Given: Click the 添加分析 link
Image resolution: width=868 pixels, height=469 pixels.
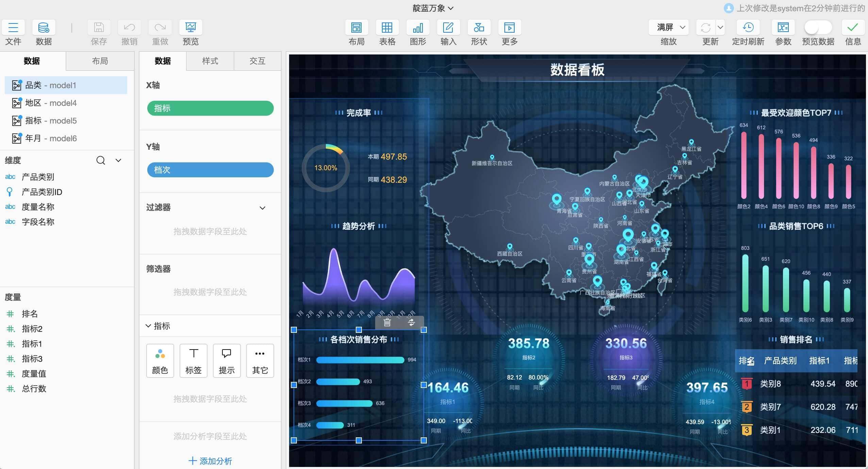Looking at the screenshot, I should pyautogui.click(x=210, y=461).
